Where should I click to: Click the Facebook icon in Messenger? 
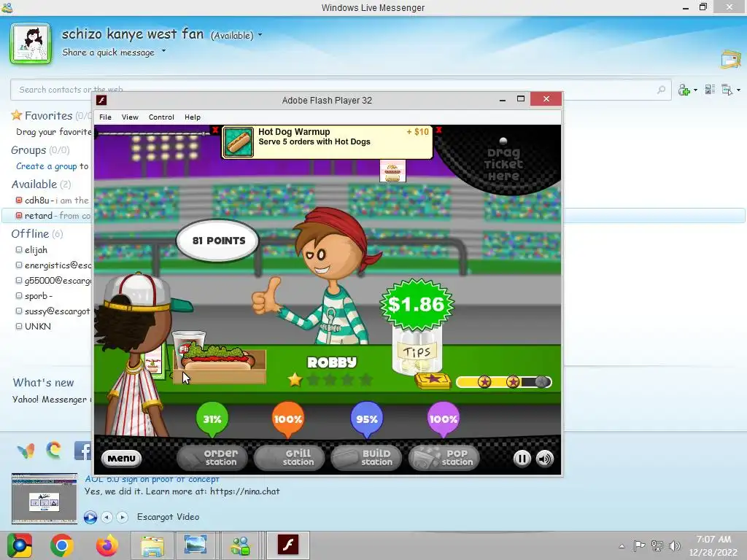[82, 450]
